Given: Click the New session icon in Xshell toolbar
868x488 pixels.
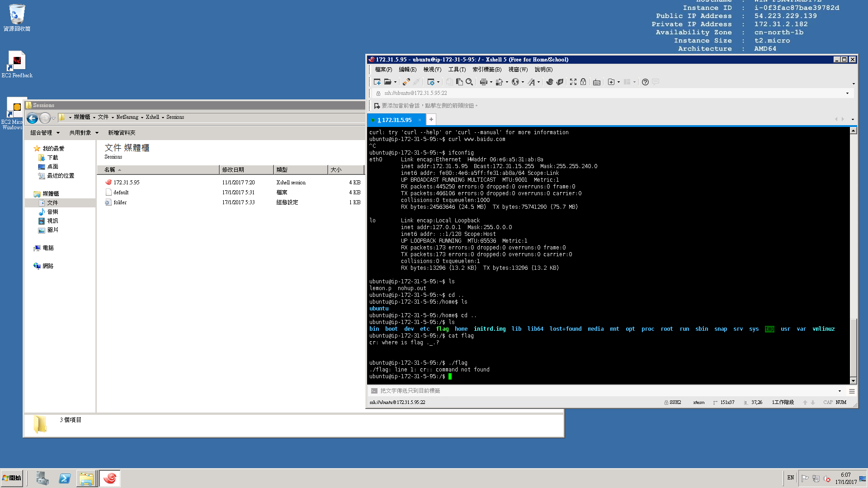Looking at the screenshot, I should (x=377, y=82).
